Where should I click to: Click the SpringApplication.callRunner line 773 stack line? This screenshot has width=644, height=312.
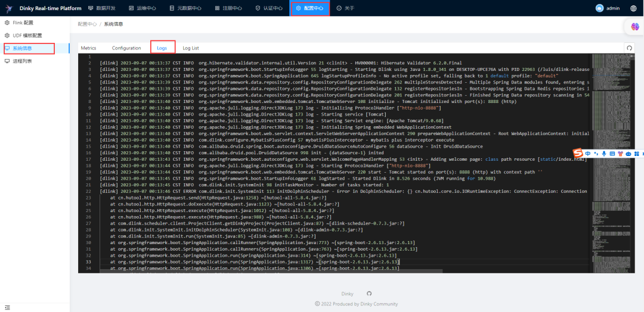pyautogui.click(x=262, y=242)
